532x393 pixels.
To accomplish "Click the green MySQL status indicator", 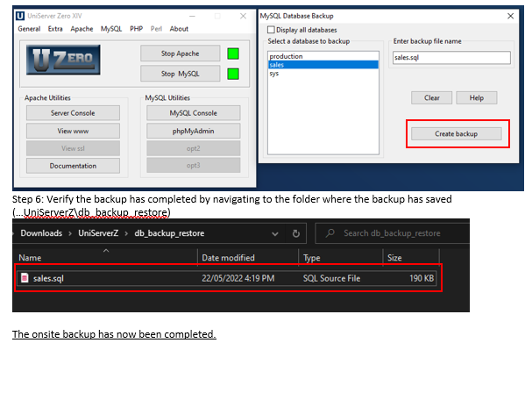I will tap(233, 74).
